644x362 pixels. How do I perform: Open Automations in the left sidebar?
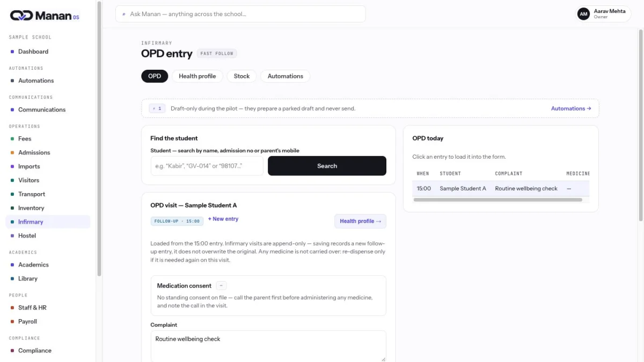[x=36, y=80]
